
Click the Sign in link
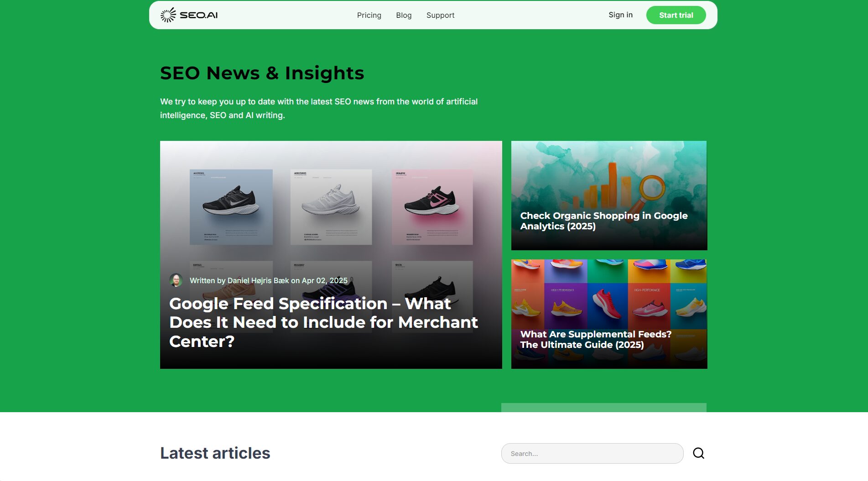coord(620,15)
